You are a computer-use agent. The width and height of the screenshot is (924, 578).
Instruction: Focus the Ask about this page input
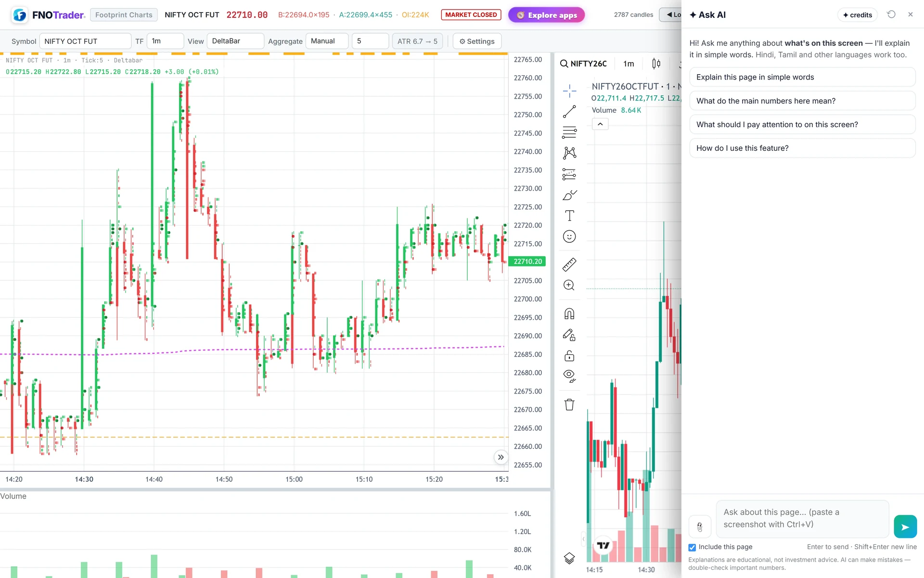[x=802, y=519]
